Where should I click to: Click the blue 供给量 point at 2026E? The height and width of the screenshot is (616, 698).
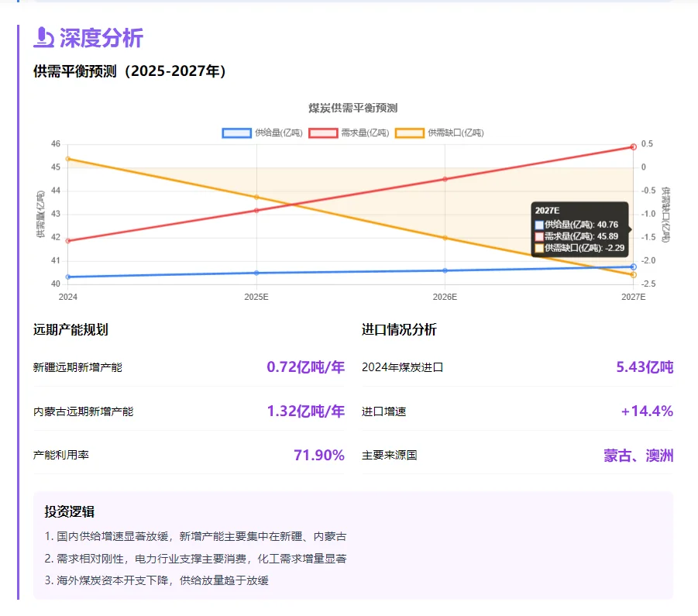click(x=445, y=270)
